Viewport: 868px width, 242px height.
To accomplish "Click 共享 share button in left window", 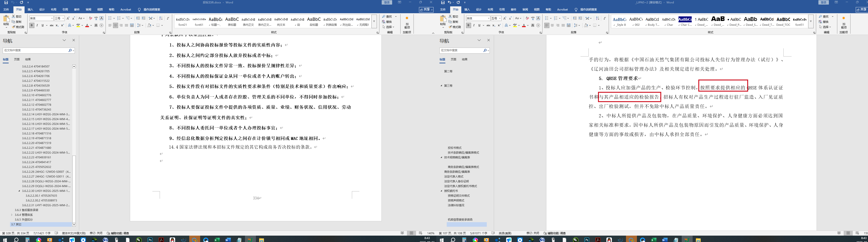I will tap(426, 9).
